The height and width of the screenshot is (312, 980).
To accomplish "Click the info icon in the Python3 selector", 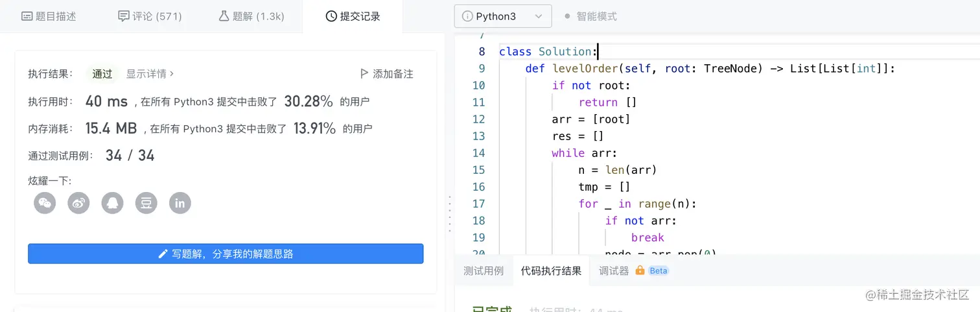I will tap(467, 16).
